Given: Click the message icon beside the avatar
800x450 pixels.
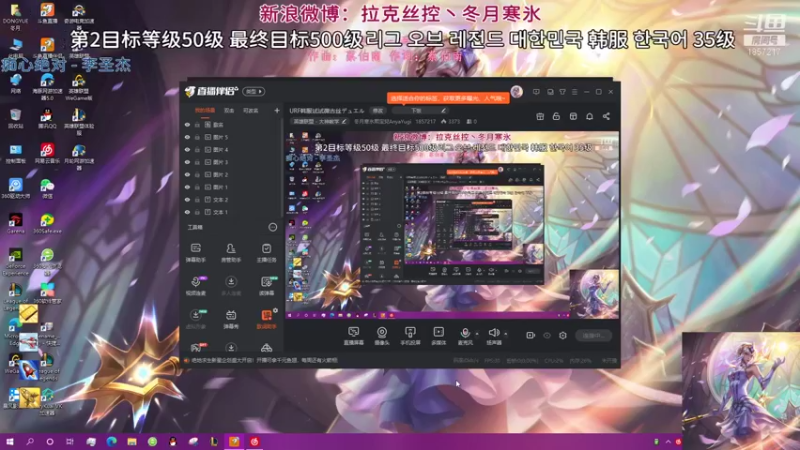Looking at the screenshot, I should coord(536,92).
